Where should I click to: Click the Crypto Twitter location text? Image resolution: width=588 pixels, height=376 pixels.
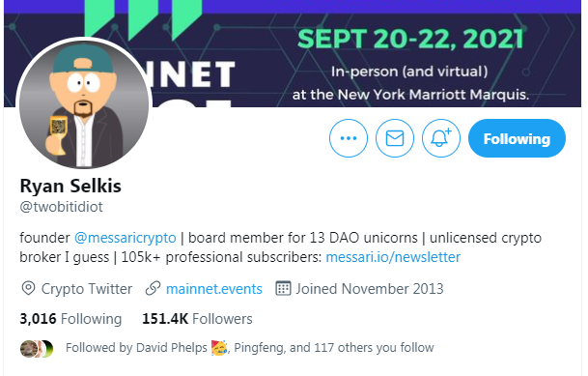[87, 289]
